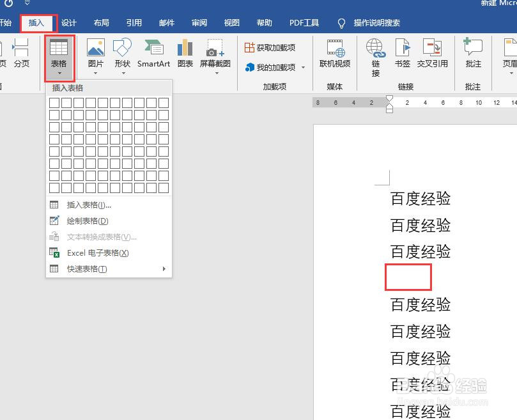Click My Add-ins (我的加载项)
This screenshot has height=420, width=517.
coord(270,67)
